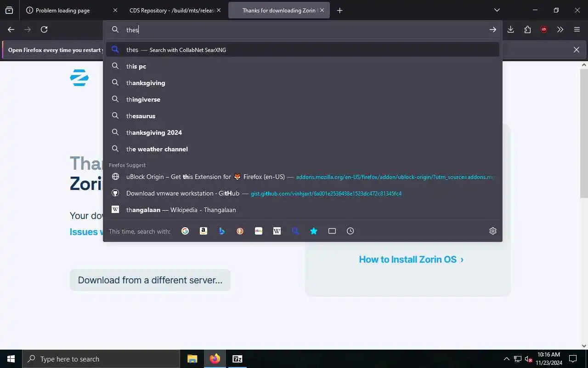Viewport: 588px width, 368px height.
Task: Search with Bing one-off engine icon
Action: coord(222,231)
